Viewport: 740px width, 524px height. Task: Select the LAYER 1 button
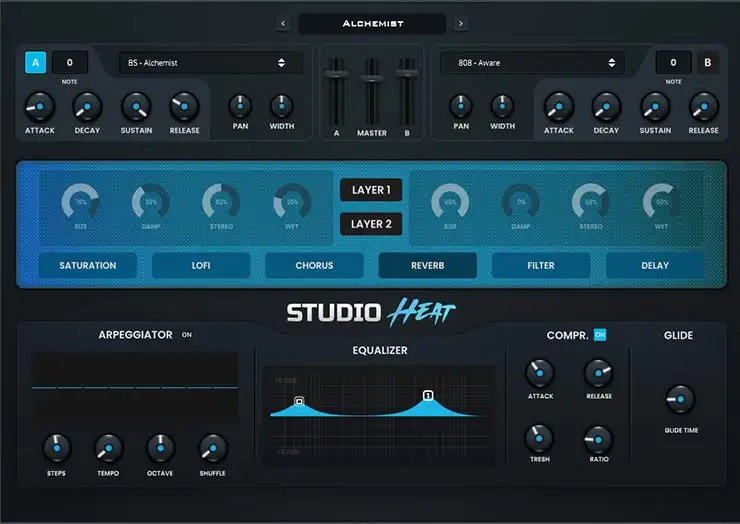click(x=371, y=190)
